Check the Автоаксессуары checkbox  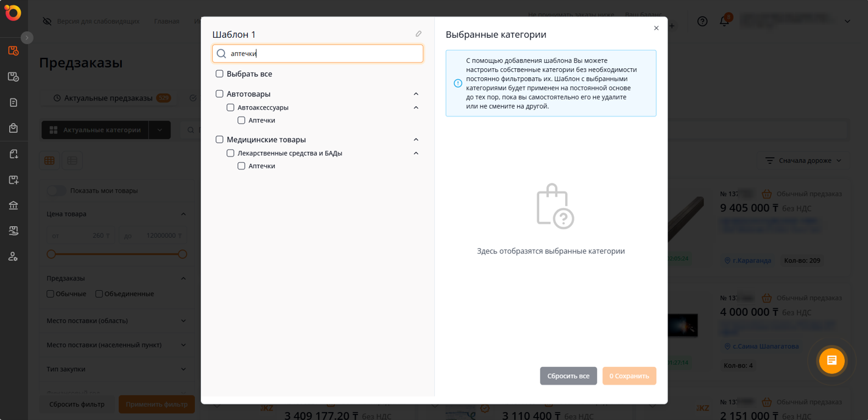230,107
